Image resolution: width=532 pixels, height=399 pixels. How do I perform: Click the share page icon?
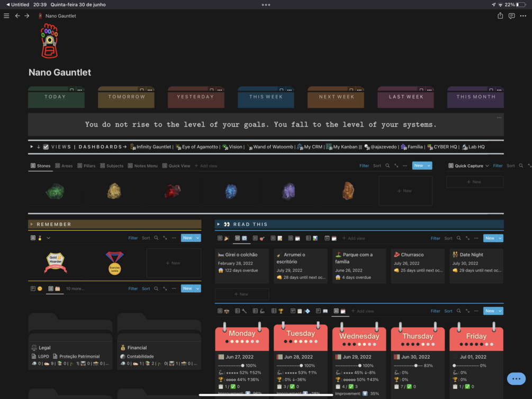coord(500,15)
